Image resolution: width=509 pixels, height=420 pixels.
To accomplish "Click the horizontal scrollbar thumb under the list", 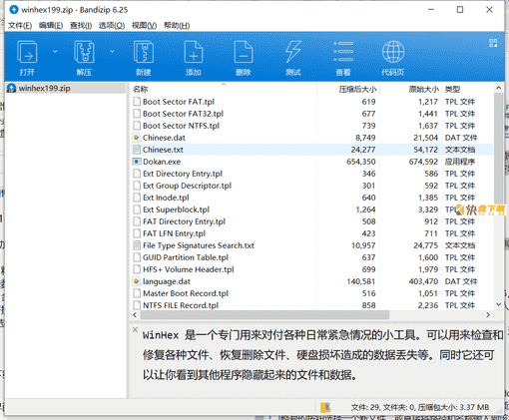I will [x=264, y=314].
